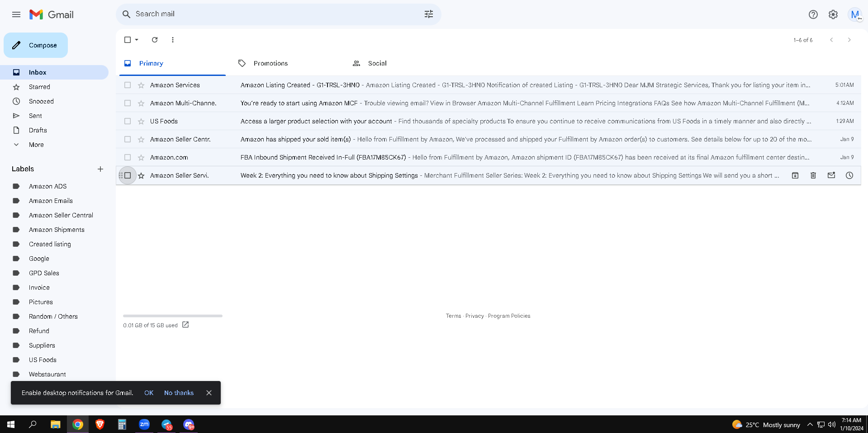This screenshot has width=868, height=433.
Task: Open the Inbox folder
Action: pyautogui.click(x=54, y=72)
